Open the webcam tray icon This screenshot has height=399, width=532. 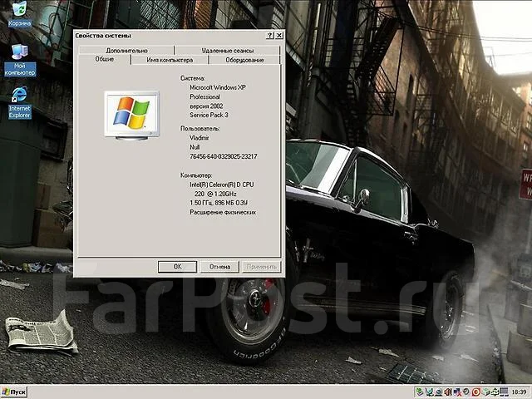pos(438,392)
